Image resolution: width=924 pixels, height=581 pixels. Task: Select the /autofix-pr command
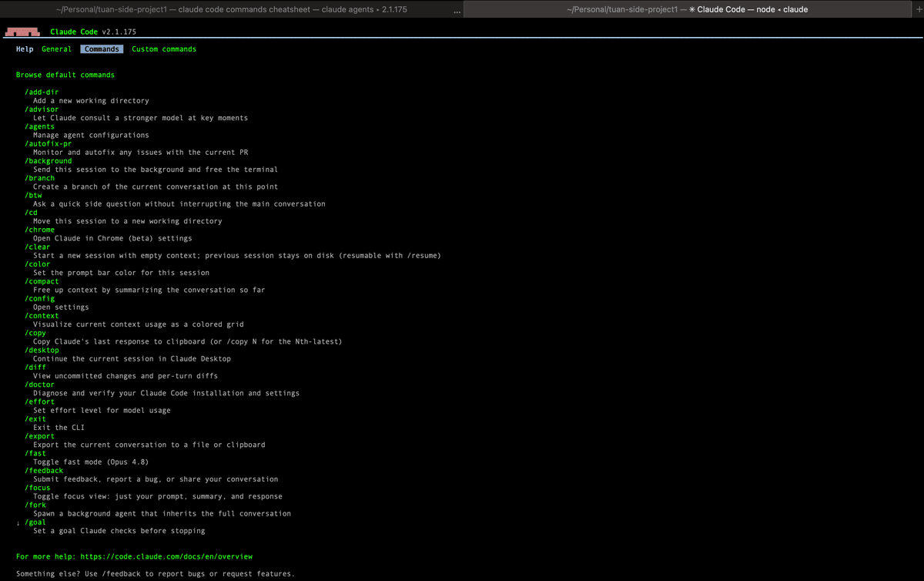click(48, 143)
